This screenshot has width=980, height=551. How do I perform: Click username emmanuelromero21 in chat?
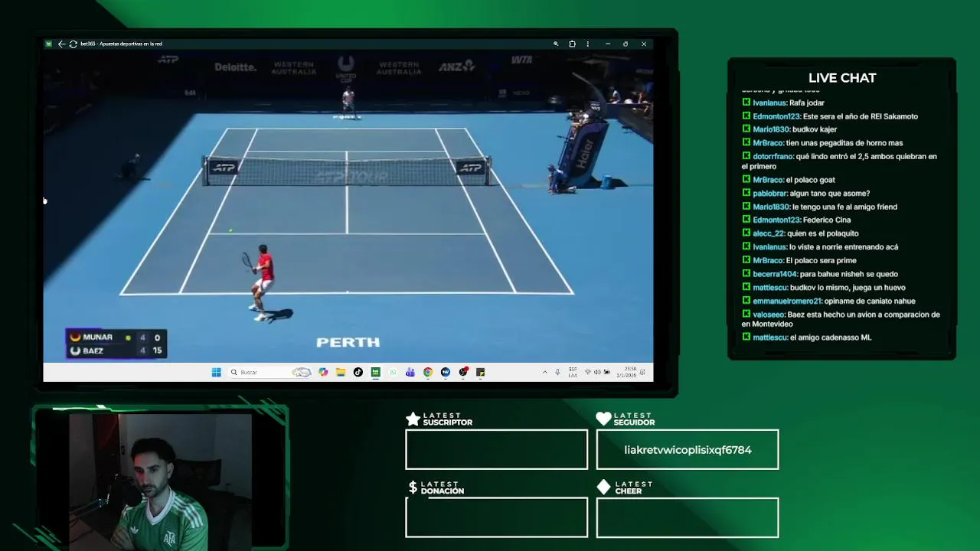click(x=787, y=301)
